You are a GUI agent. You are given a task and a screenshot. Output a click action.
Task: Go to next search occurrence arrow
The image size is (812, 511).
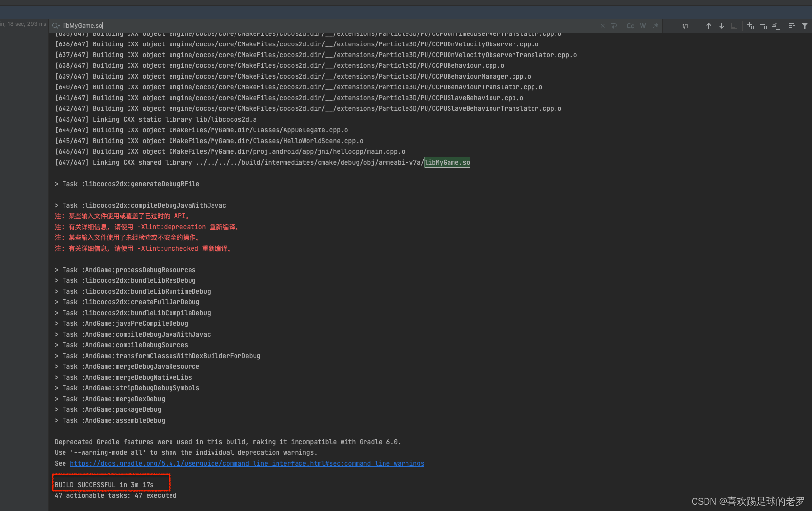722,26
